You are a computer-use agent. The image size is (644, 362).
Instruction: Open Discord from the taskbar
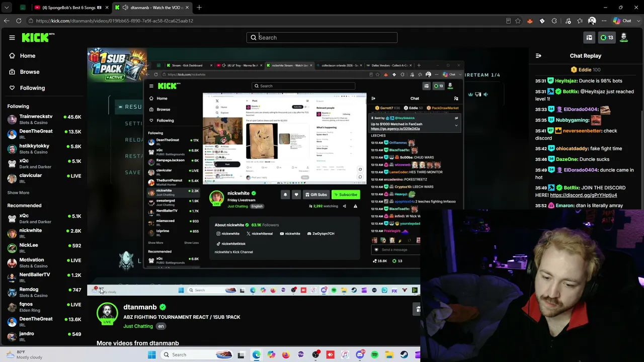point(360,355)
